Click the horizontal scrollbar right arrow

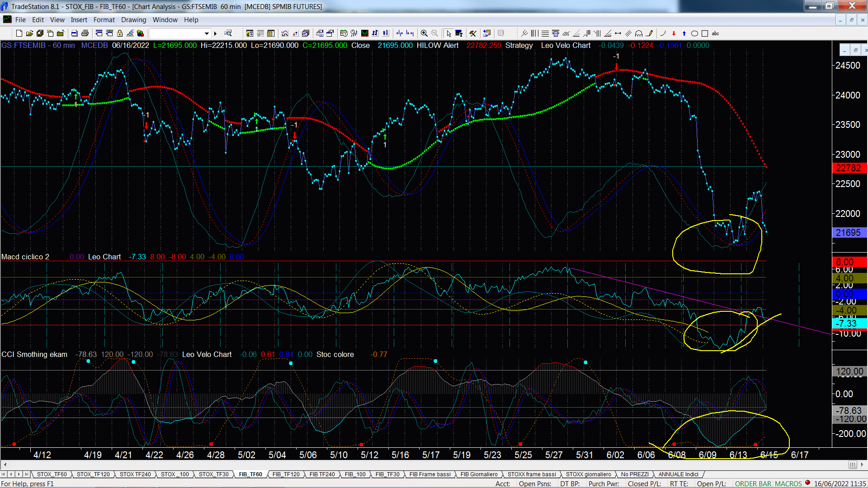(862, 465)
